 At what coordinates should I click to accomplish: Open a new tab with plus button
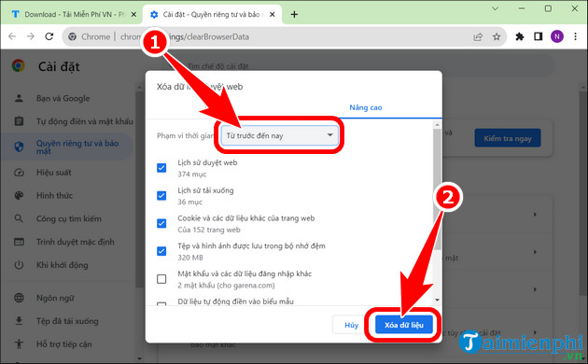coord(294,14)
